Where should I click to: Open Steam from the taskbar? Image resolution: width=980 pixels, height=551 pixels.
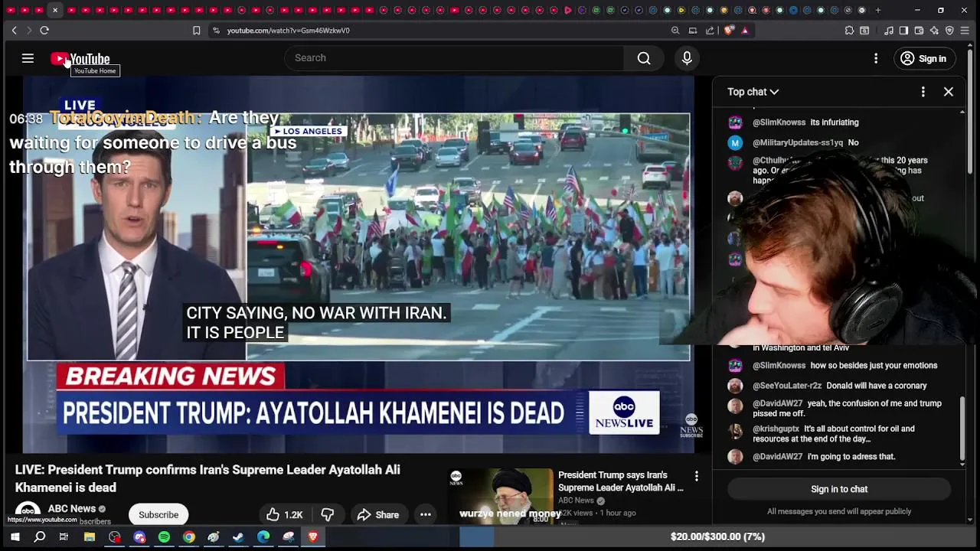pos(238,537)
